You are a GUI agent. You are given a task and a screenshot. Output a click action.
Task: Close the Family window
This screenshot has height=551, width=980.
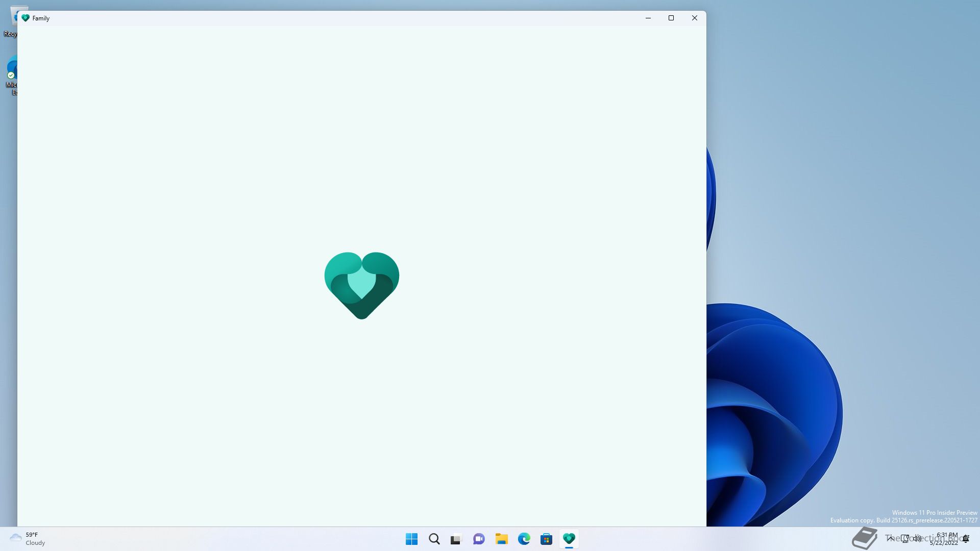695,18
